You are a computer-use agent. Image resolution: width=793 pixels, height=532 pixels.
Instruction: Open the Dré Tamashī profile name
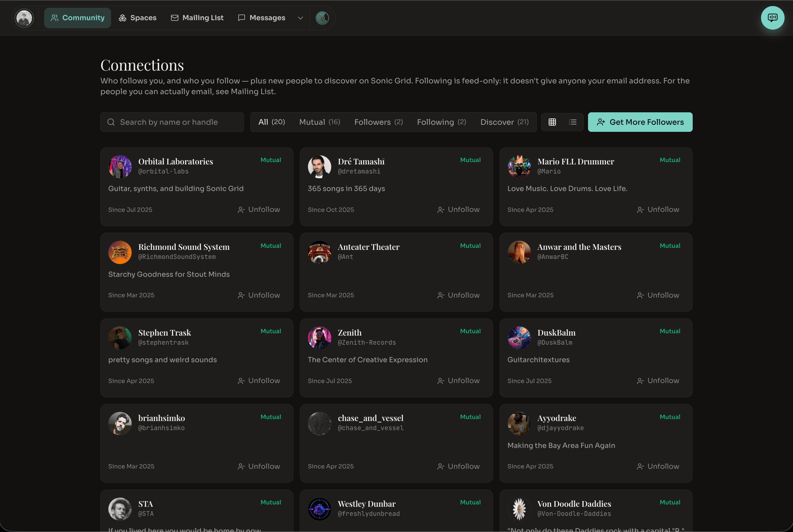(361, 161)
